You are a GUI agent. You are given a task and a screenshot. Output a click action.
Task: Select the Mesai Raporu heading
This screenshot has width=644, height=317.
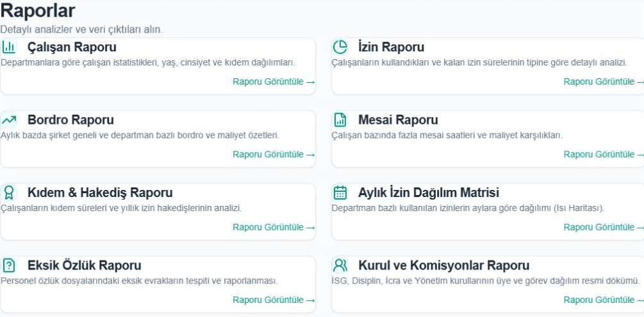pyautogui.click(x=398, y=120)
